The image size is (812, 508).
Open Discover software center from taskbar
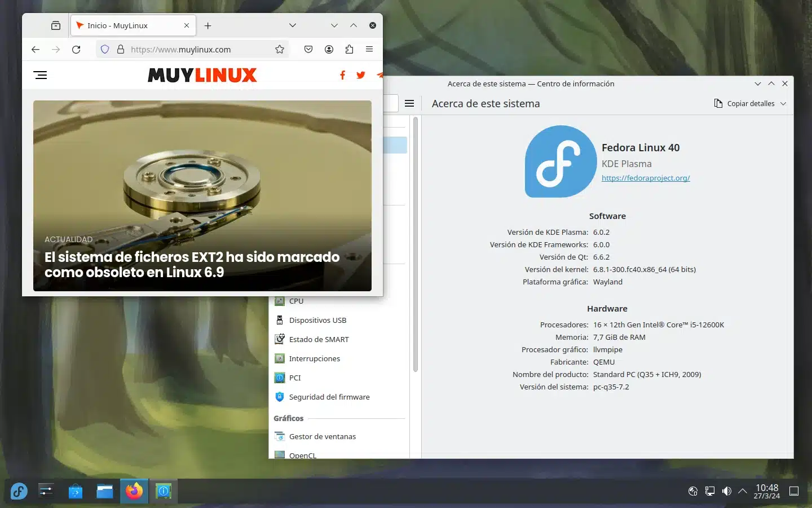76,491
